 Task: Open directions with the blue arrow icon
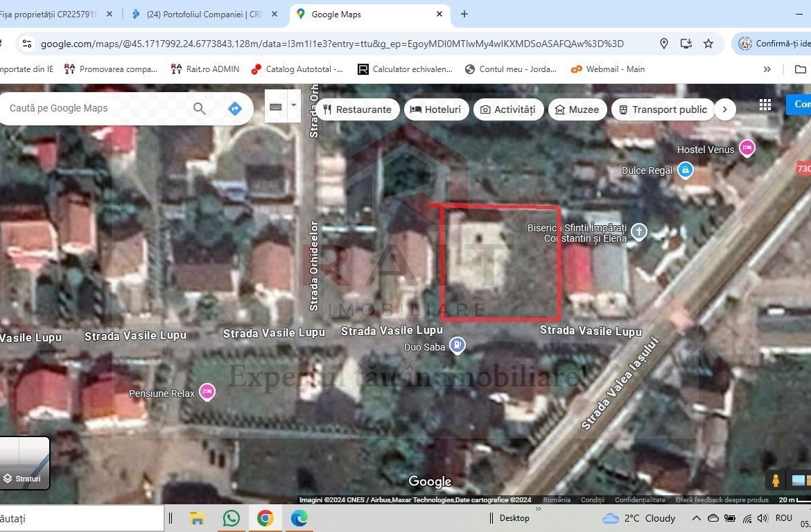(235, 109)
